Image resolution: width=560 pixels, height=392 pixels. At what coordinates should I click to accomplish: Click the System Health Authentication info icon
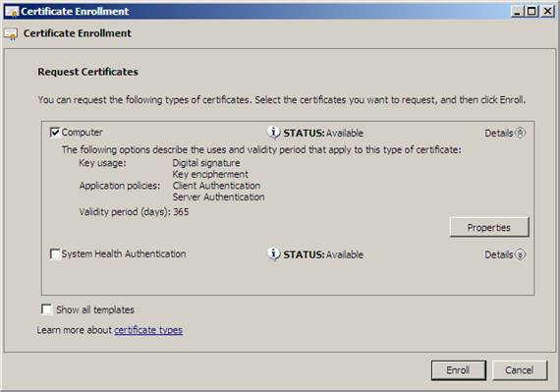tap(273, 254)
